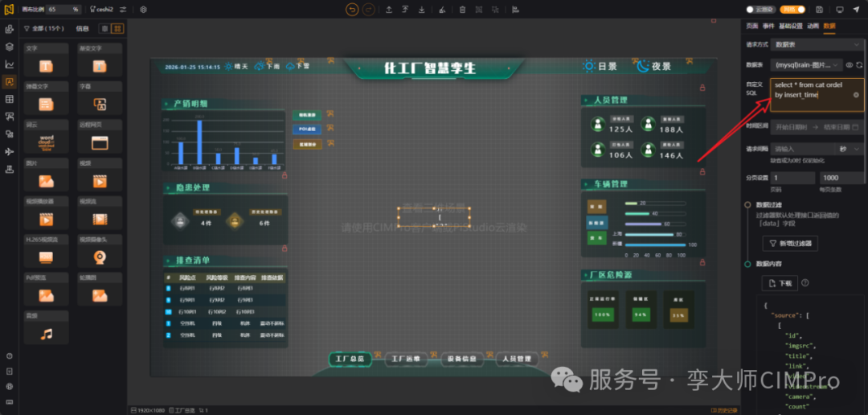Open preview with the monitor icon
The image size is (868, 415).
(840, 10)
